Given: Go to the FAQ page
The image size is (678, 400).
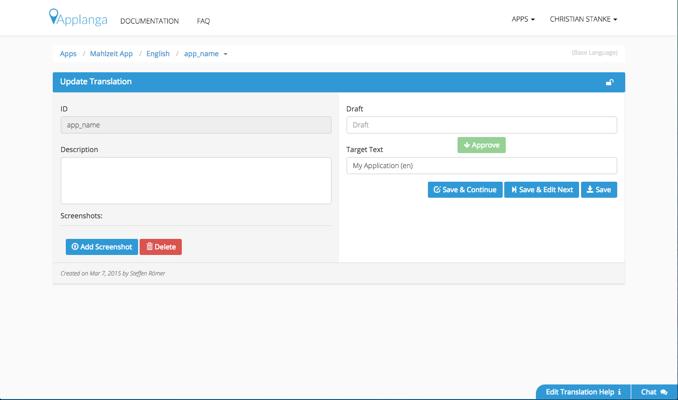Looking at the screenshot, I should coord(203,21).
